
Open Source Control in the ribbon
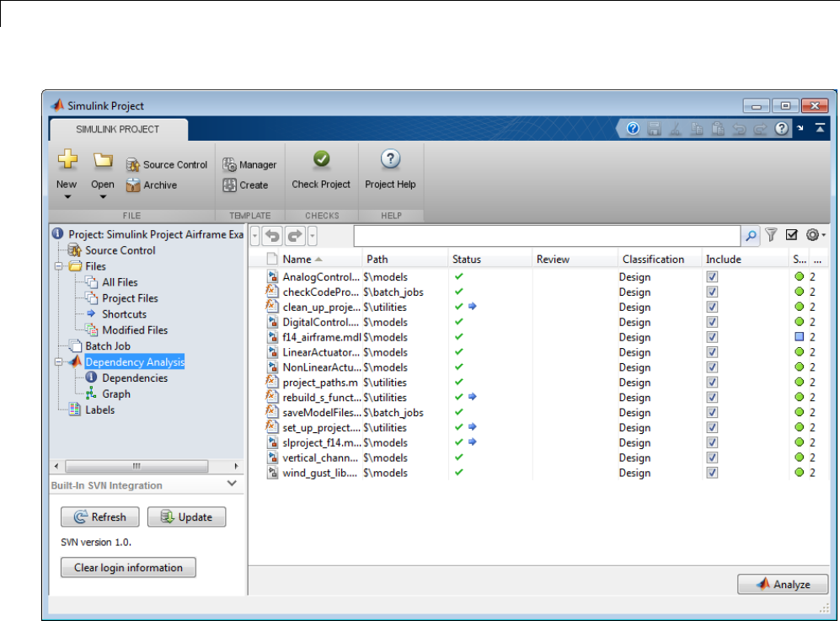tap(167, 164)
